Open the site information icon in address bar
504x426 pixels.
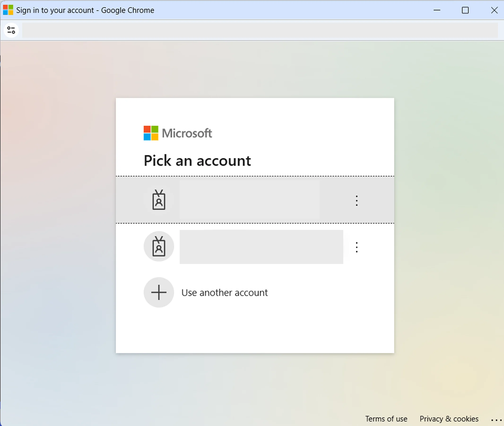coord(11,30)
